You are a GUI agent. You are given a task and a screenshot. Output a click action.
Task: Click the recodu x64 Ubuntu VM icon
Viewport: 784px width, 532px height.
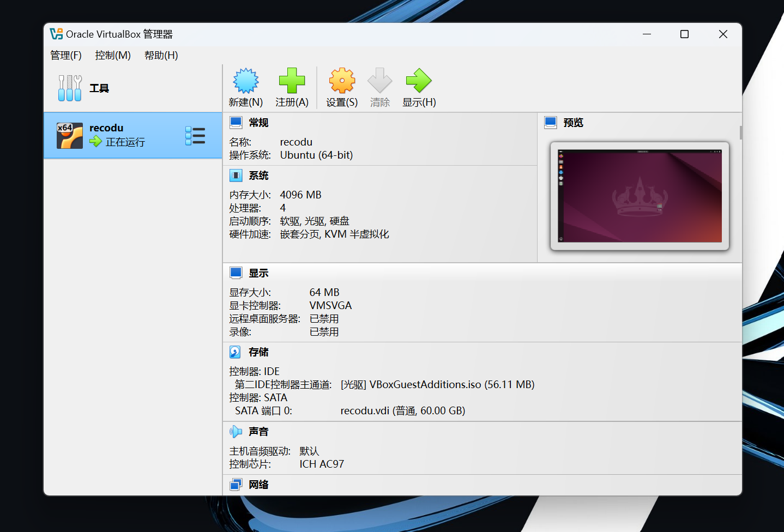(x=70, y=136)
